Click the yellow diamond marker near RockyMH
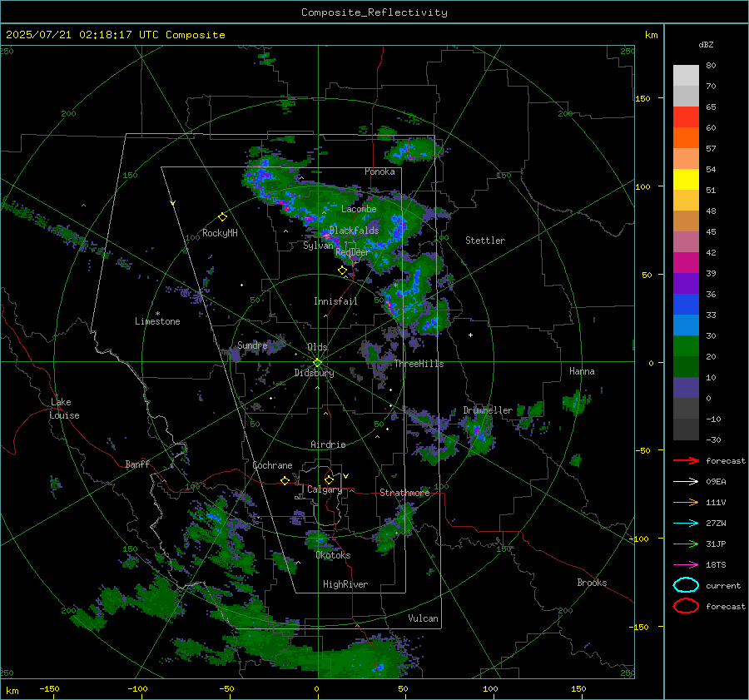 coord(222,217)
